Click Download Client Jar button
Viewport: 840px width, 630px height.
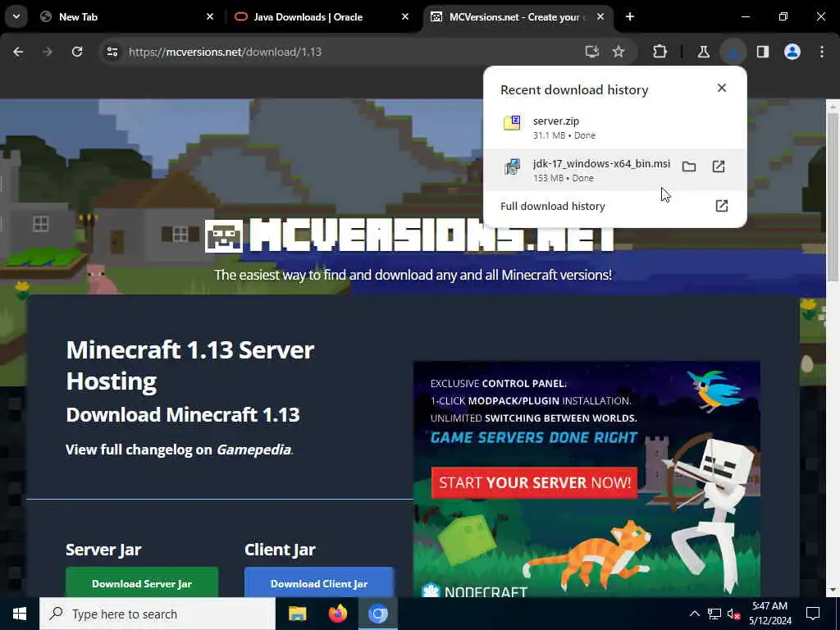(319, 583)
